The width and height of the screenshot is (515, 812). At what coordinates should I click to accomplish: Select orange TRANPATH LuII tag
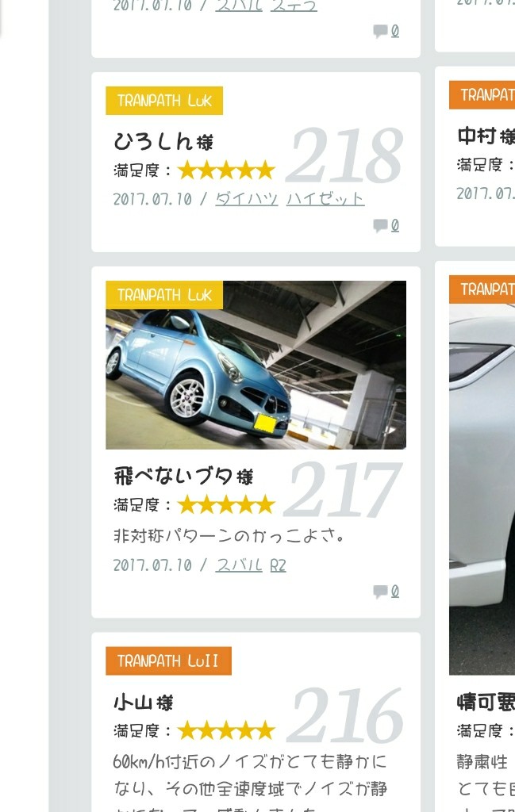click(168, 661)
